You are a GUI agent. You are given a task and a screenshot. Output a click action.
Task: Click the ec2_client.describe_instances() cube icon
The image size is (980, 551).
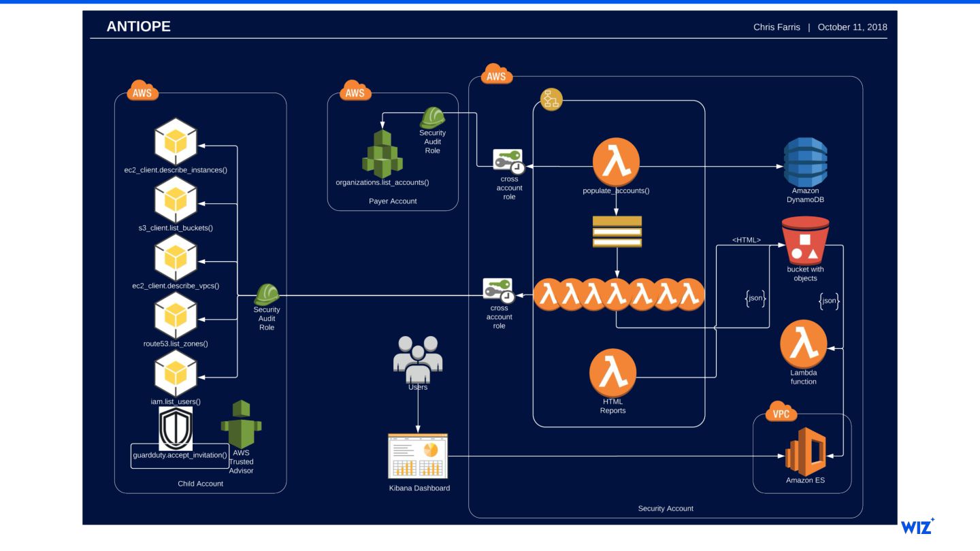[x=176, y=141]
